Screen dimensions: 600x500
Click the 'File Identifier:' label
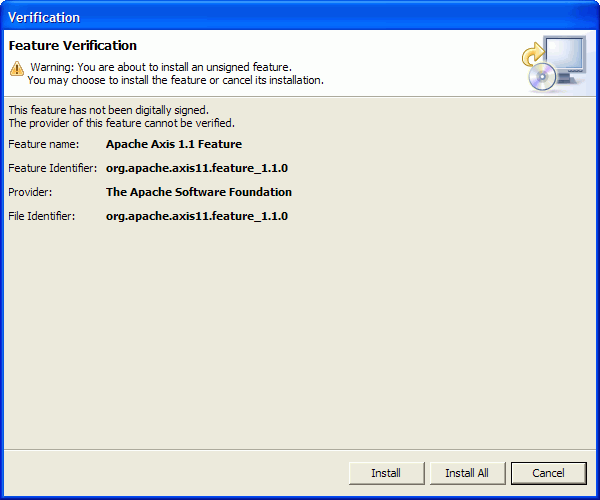pyautogui.click(x=42, y=216)
